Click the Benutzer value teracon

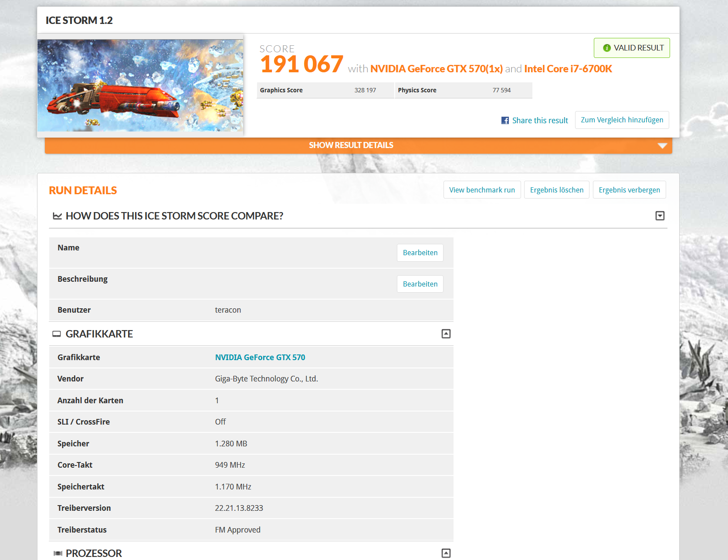pyautogui.click(x=228, y=310)
